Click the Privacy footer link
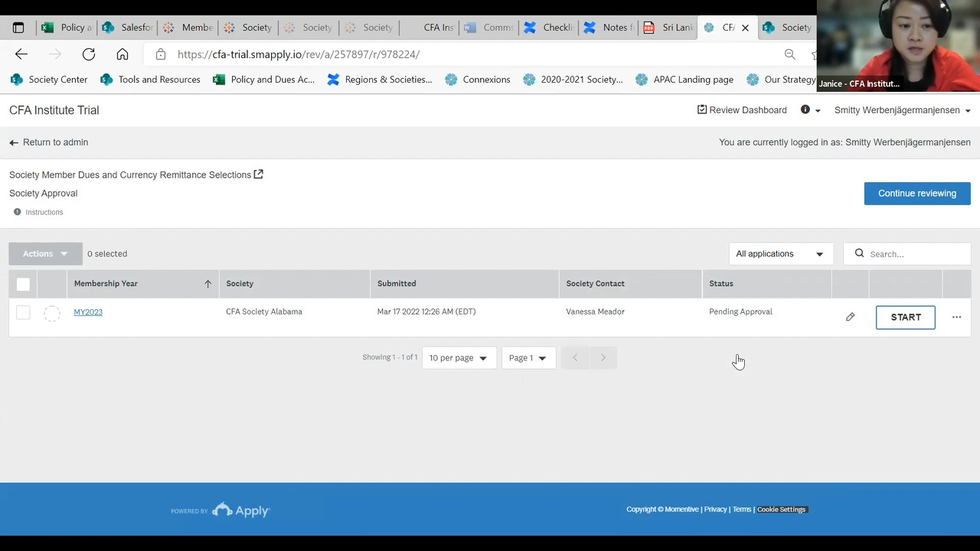 715,510
